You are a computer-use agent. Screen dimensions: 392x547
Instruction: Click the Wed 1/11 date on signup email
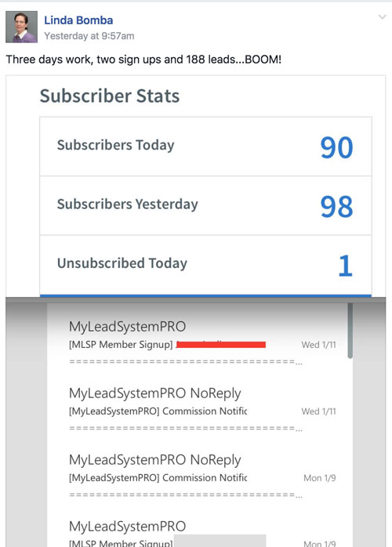point(319,345)
